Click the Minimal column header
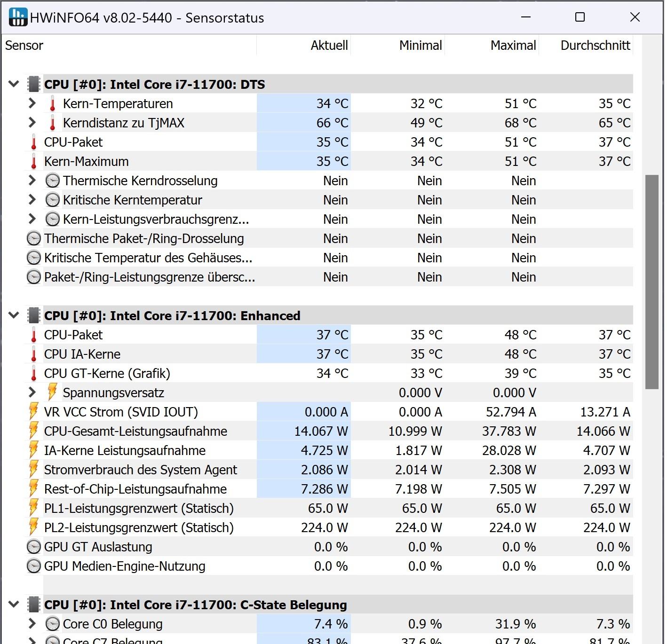 pos(398,45)
